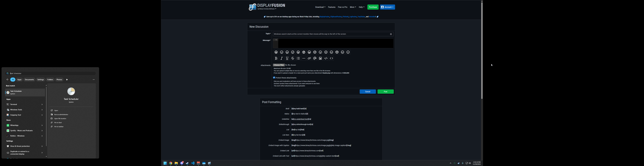Switch to Documents filter in Windows search
Image resolution: width=644 pixels, height=166 pixels.
click(29, 80)
